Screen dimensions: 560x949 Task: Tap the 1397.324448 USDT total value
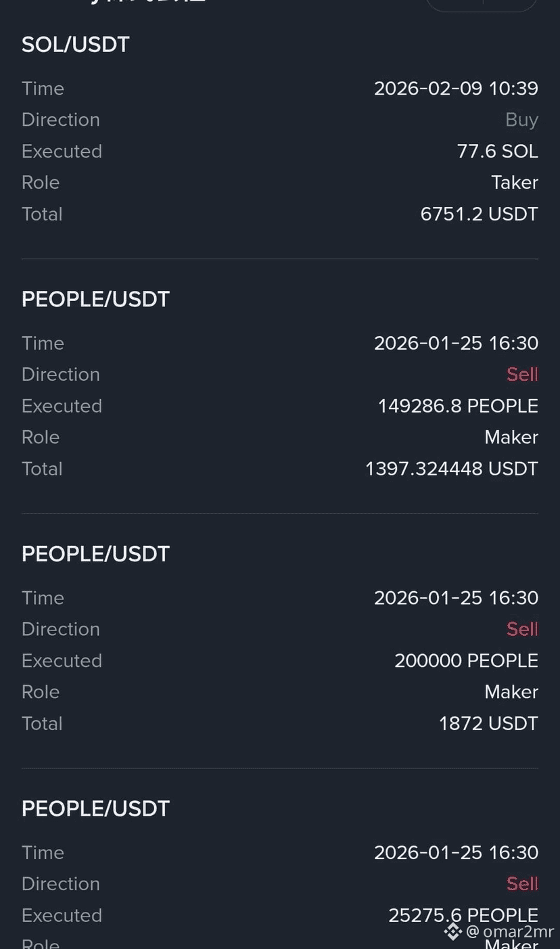[452, 469]
